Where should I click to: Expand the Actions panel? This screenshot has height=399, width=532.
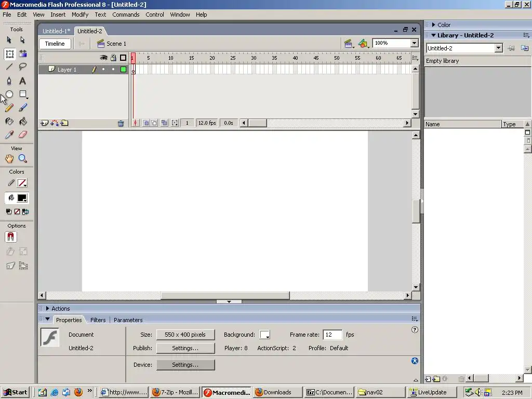pos(47,309)
